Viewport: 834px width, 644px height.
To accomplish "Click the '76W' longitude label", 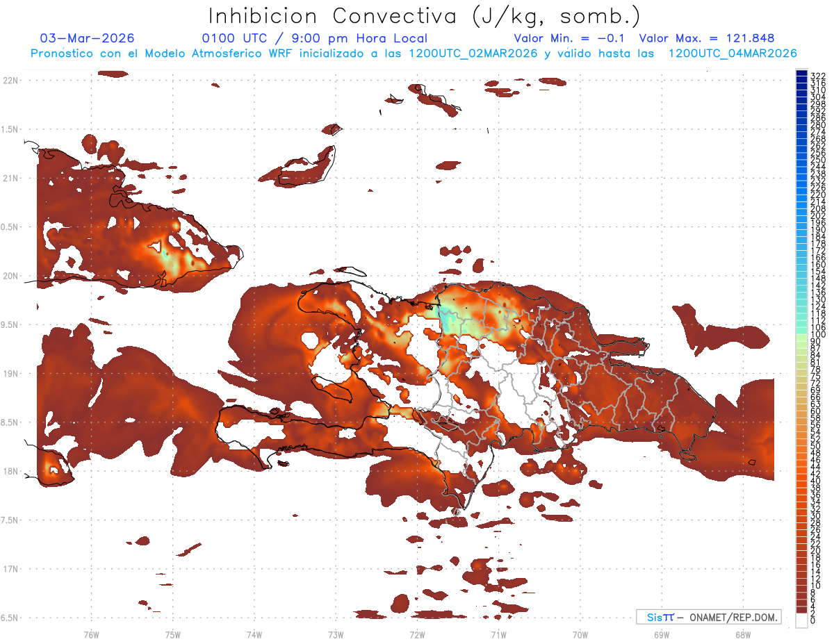I will 91,634.
